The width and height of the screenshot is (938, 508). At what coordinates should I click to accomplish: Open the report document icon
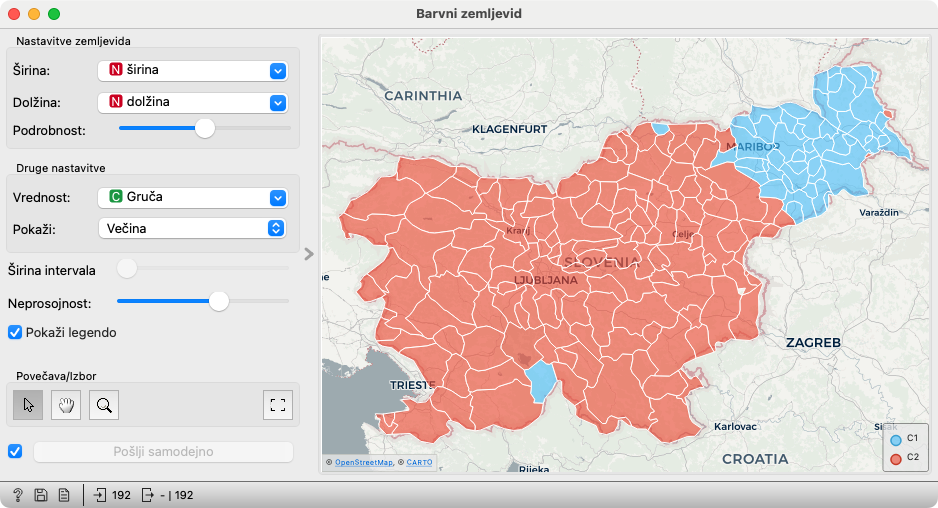coord(63,494)
